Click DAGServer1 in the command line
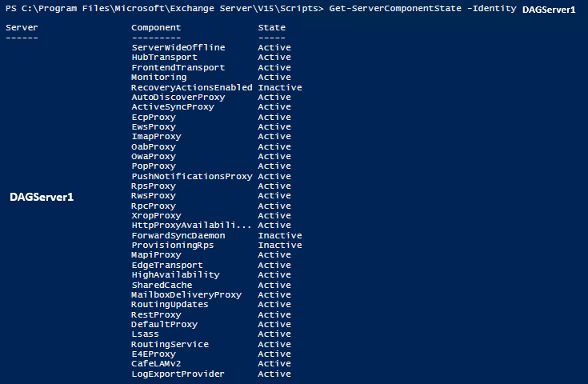588x384 pixels. (x=548, y=10)
